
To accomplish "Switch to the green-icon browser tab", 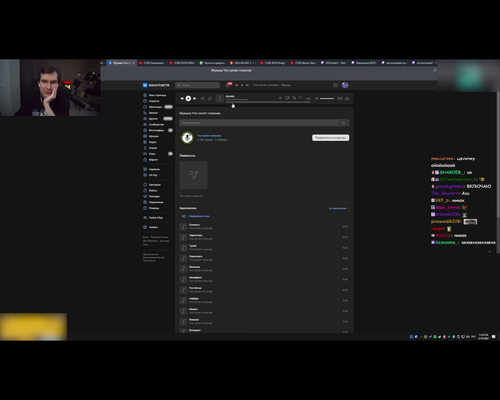I will coord(212,63).
